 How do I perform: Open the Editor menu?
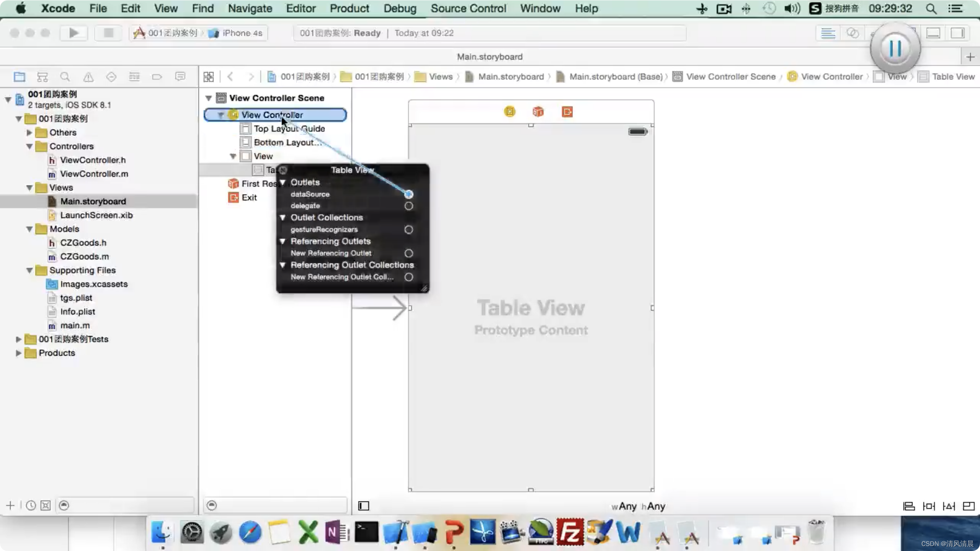click(x=301, y=8)
